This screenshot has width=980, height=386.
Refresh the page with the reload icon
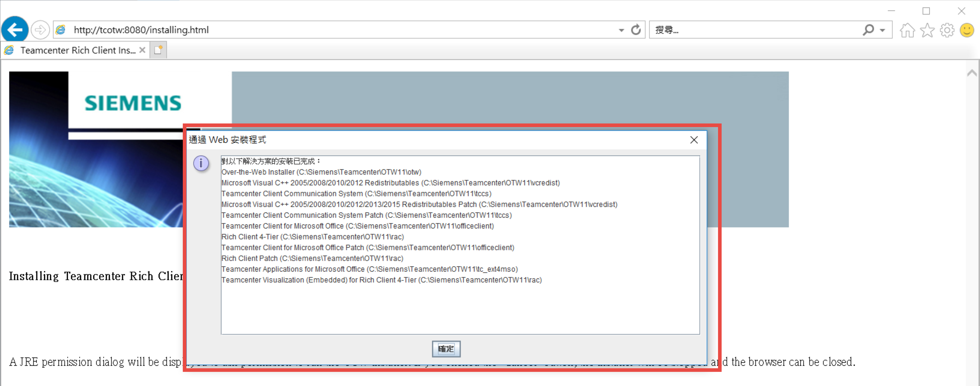pos(636,30)
